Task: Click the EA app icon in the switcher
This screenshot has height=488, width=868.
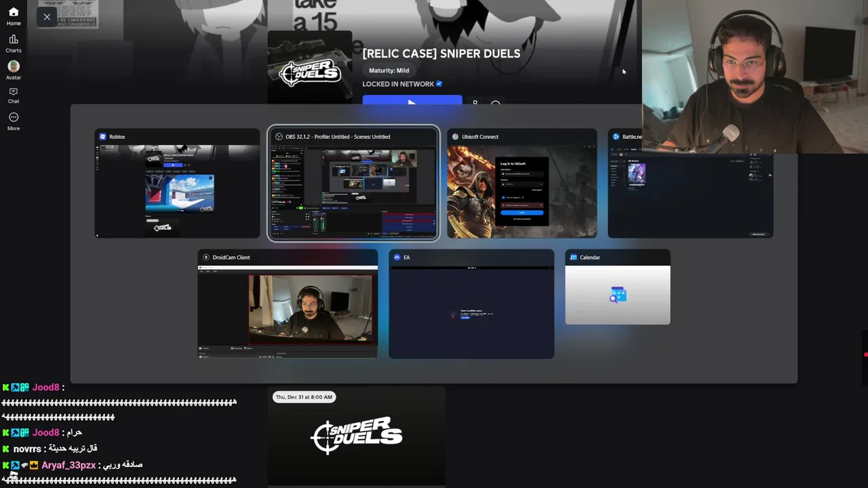Action: click(397, 258)
